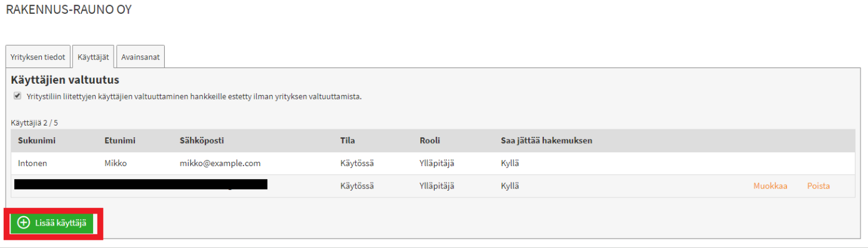Click the Muokkaa link in the user row
The width and height of the screenshot is (868, 248).
pyautogui.click(x=770, y=186)
